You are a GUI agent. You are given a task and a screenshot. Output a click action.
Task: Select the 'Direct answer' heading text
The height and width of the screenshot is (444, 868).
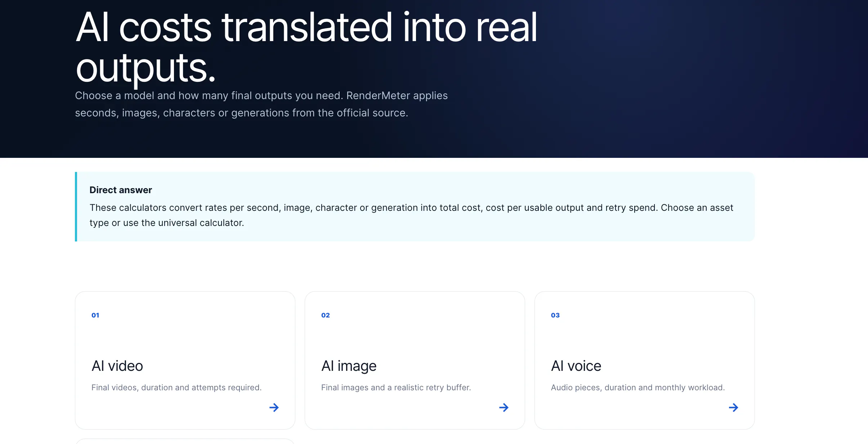tap(121, 190)
